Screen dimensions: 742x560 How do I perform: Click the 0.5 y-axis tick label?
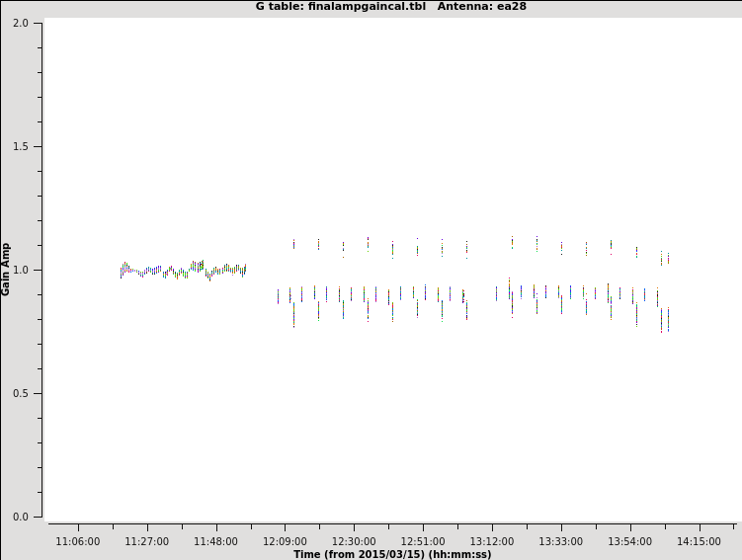pos(20,393)
